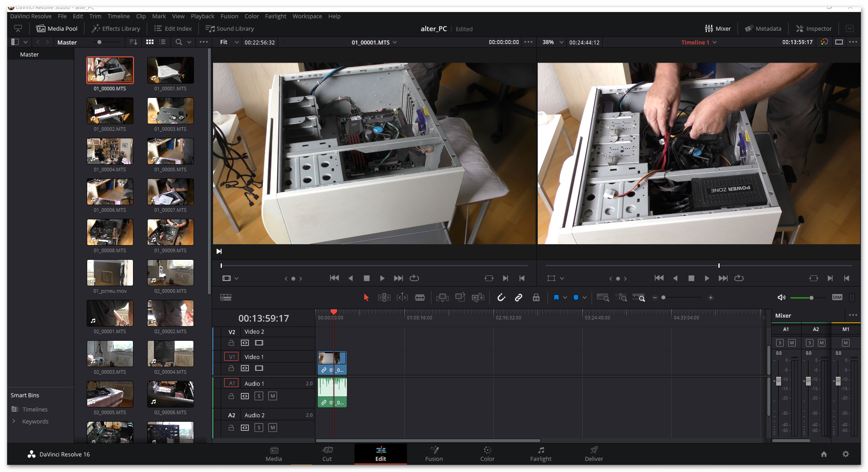
Task: Click the blue flag icon
Action: pos(556,297)
